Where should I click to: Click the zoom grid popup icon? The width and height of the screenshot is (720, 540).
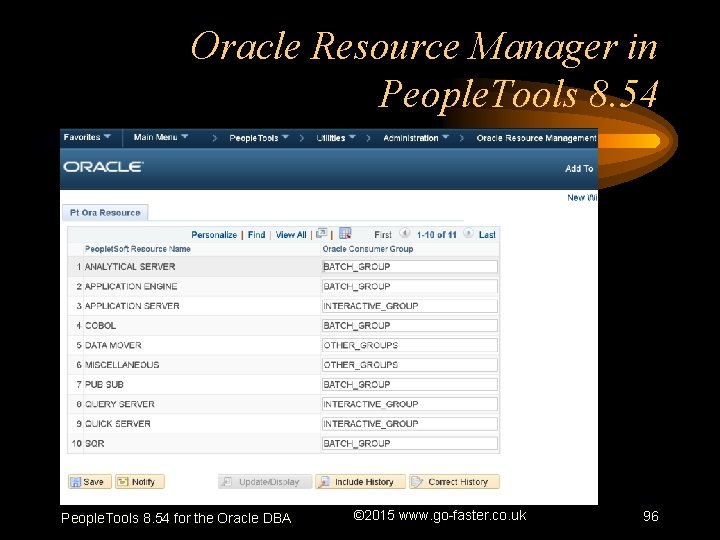pyautogui.click(x=321, y=233)
